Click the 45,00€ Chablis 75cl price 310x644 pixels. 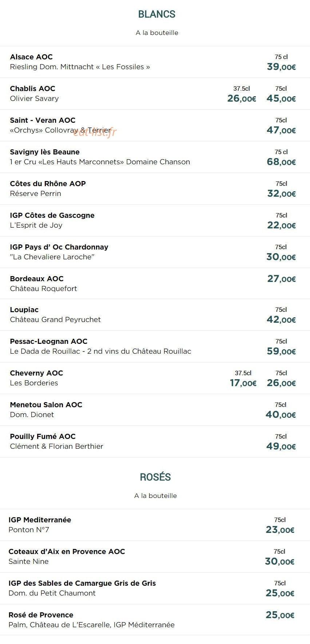(281, 98)
